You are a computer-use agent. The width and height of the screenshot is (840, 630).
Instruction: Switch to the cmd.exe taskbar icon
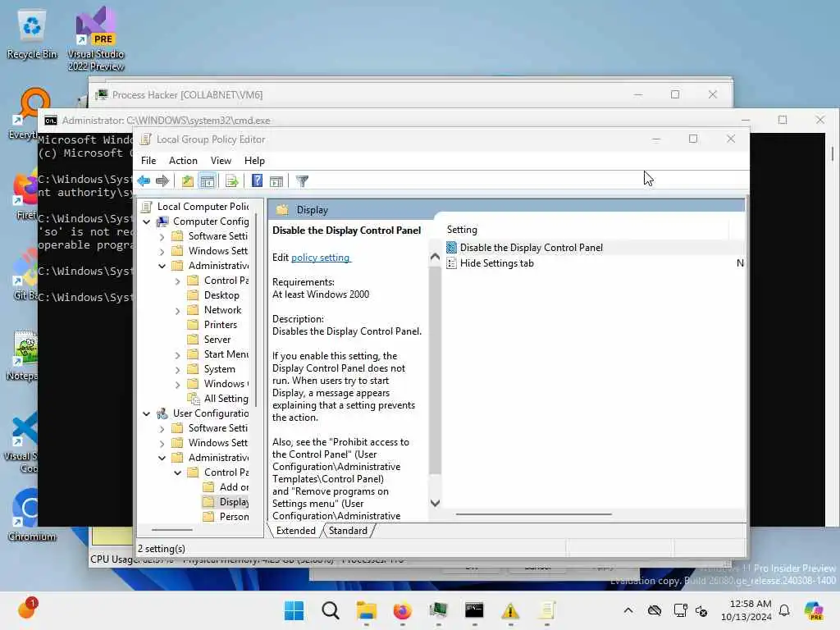(x=474, y=610)
